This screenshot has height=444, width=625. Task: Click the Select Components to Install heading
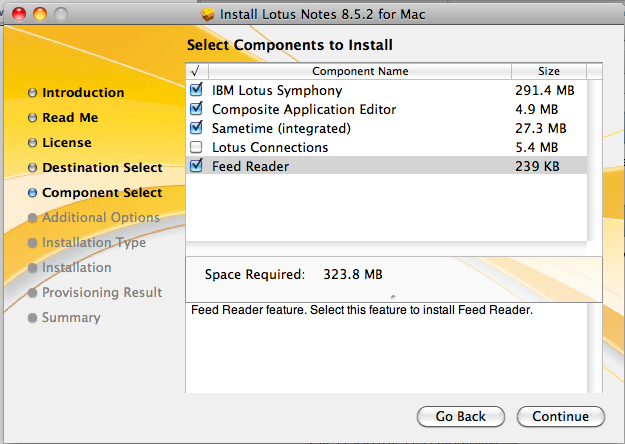point(290,45)
